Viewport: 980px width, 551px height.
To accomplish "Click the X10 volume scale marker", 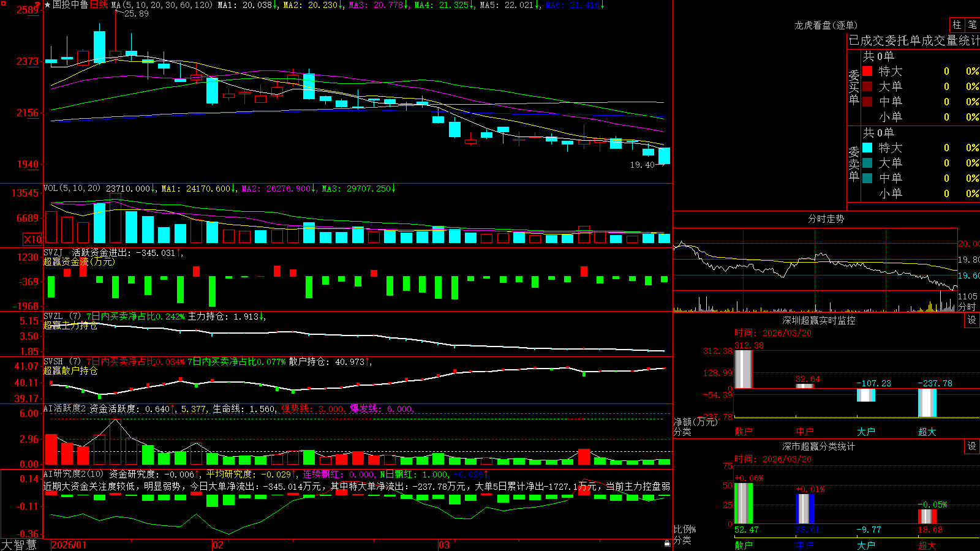I will pyautogui.click(x=32, y=239).
